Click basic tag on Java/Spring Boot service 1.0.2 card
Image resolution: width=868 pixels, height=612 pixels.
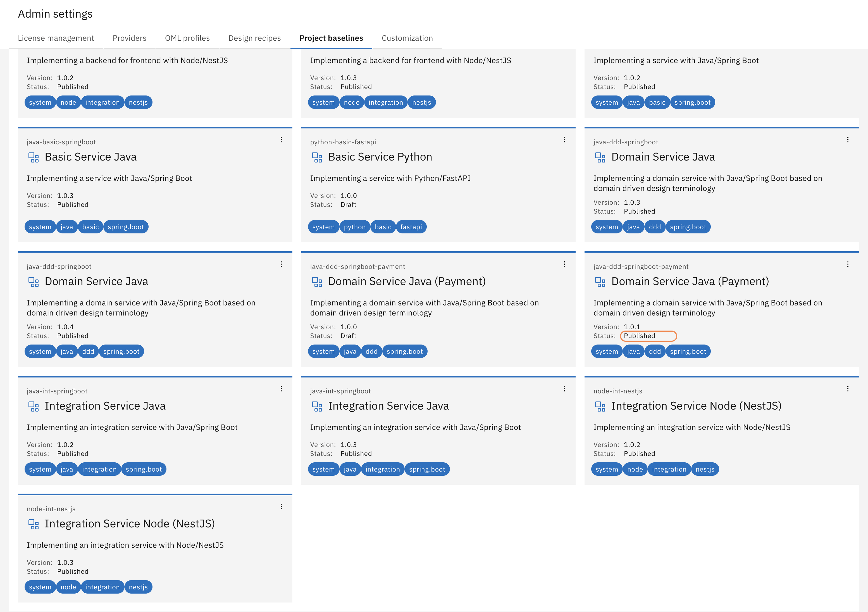(x=657, y=102)
